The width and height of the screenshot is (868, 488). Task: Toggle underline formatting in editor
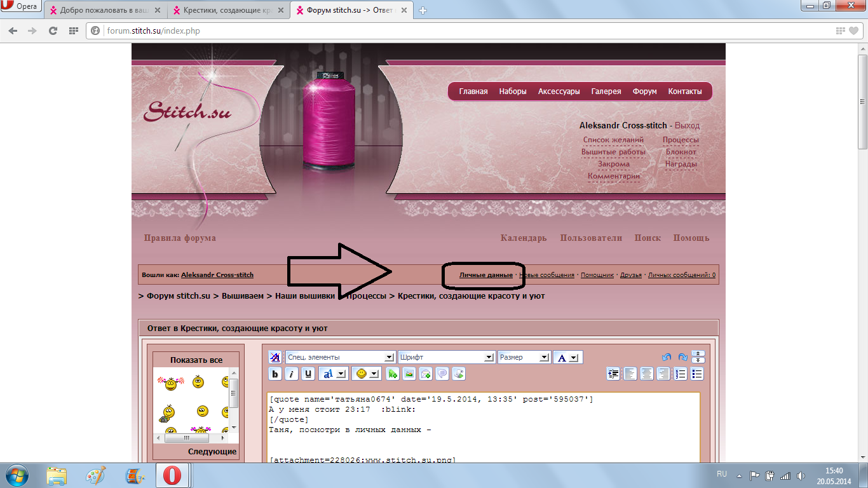(308, 374)
